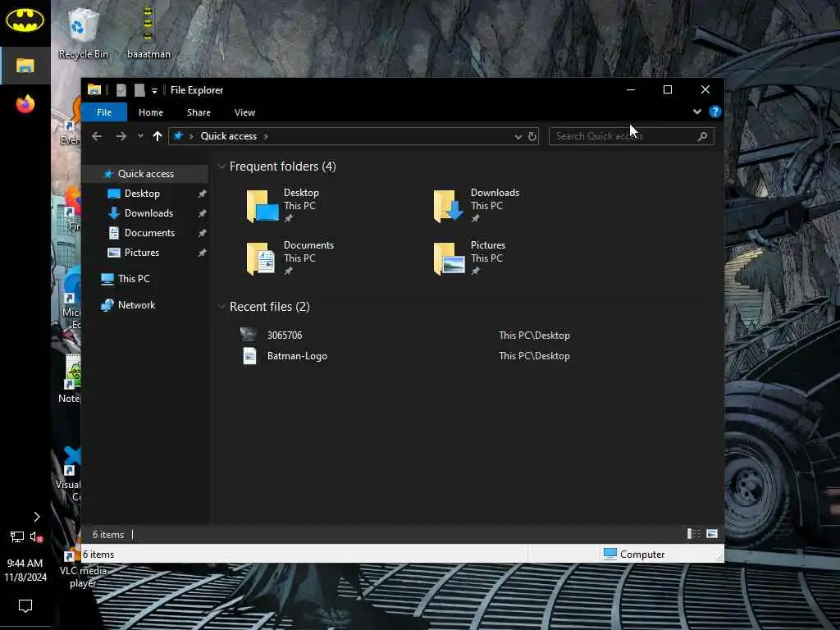This screenshot has width=840, height=630.
Task: Collapse the Recent files group
Action: (221, 307)
